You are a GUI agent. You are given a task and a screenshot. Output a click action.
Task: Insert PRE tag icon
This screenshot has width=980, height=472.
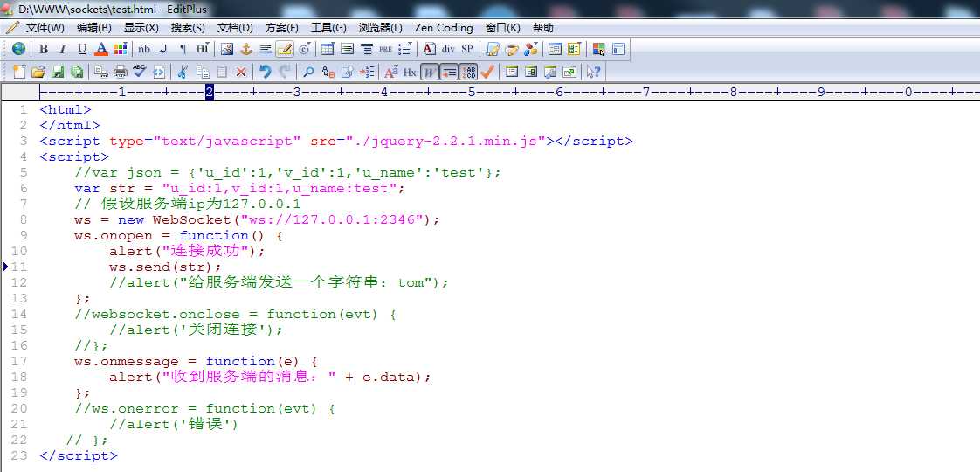point(386,50)
